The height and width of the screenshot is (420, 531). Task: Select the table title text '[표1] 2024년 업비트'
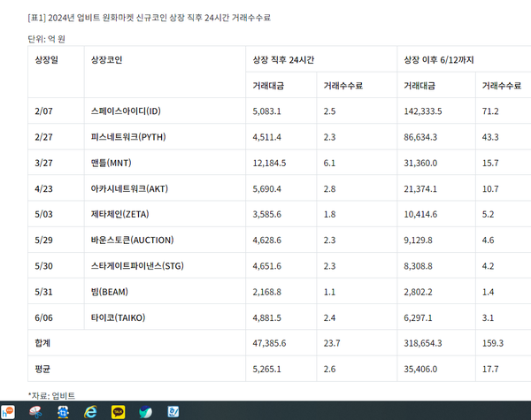(x=64, y=18)
